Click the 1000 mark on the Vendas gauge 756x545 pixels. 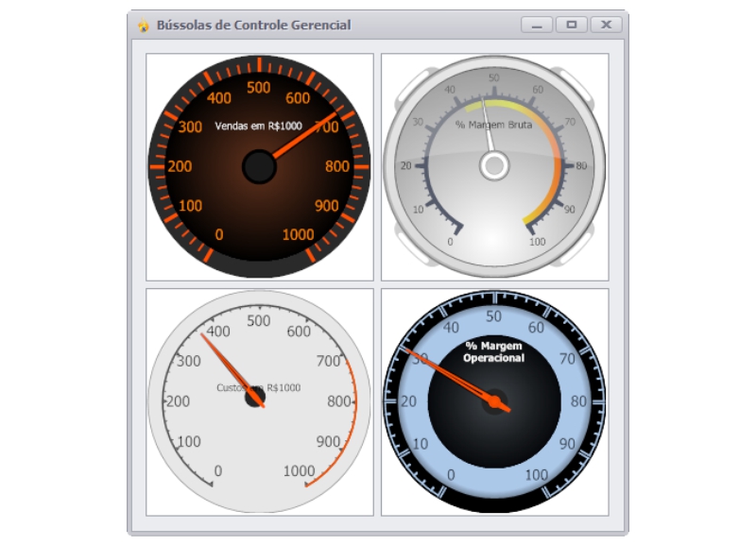pyautogui.click(x=299, y=235)
